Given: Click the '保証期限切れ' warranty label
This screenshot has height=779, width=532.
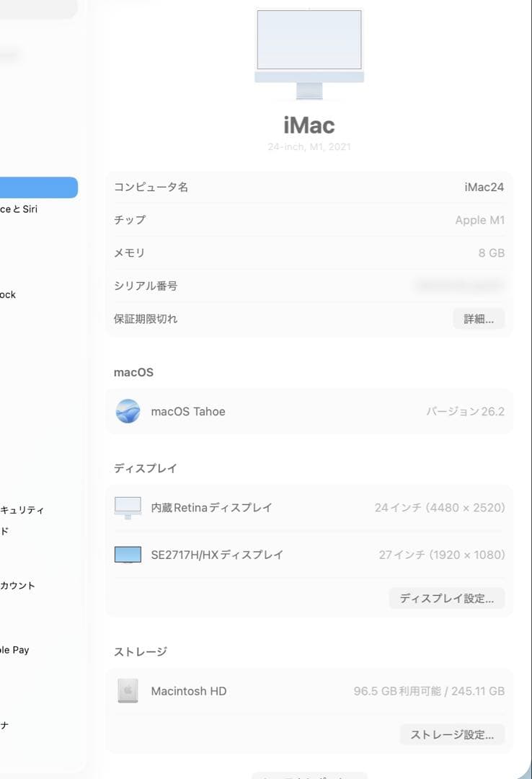Looking at the screenshot, I should point(146,319).
